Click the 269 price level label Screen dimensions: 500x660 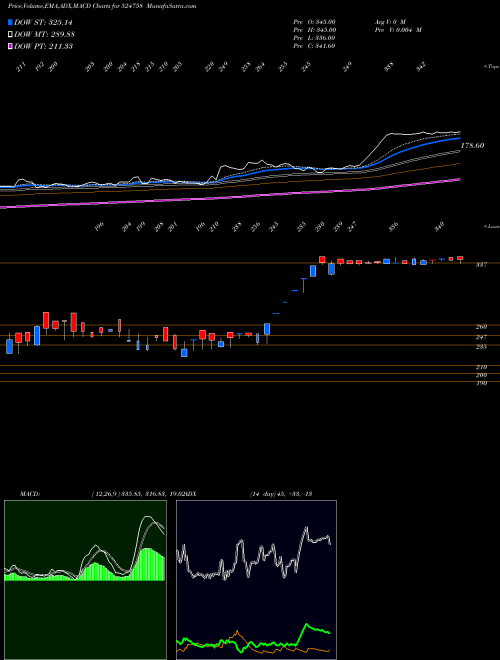481,327
